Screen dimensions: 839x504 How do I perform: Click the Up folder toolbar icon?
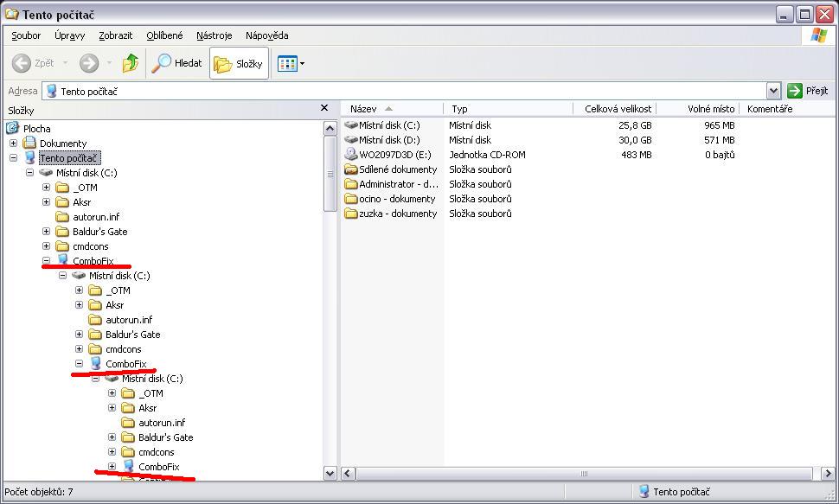pos(131,63)
